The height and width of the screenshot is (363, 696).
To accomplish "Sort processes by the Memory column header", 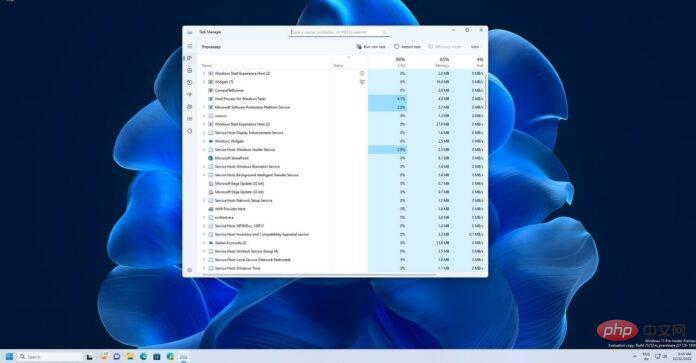I will tap(443, 62).
